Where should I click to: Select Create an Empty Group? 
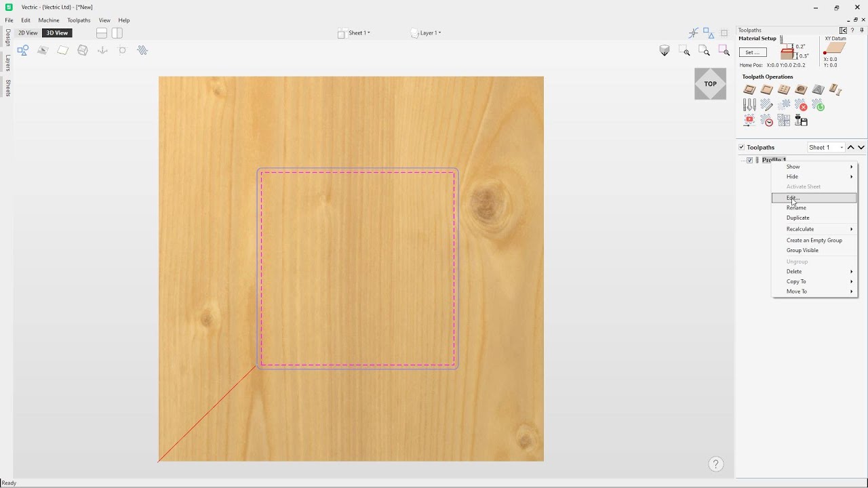click(814, 240)
